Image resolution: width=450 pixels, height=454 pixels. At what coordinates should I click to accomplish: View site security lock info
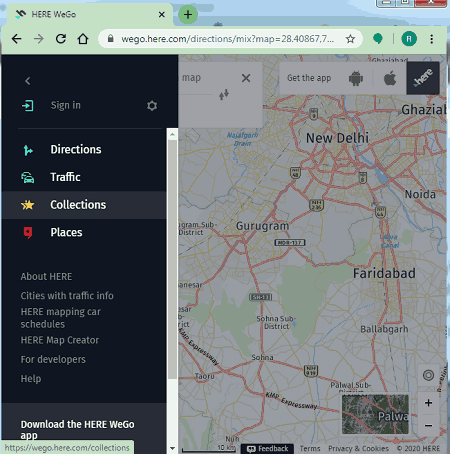(111, 39)
